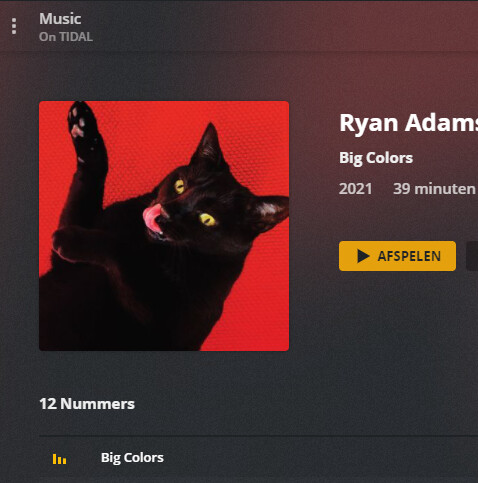Click the play triangle icon in AFSPELEN
This screenshot has width=478, height=483.
tap(363, 256)
